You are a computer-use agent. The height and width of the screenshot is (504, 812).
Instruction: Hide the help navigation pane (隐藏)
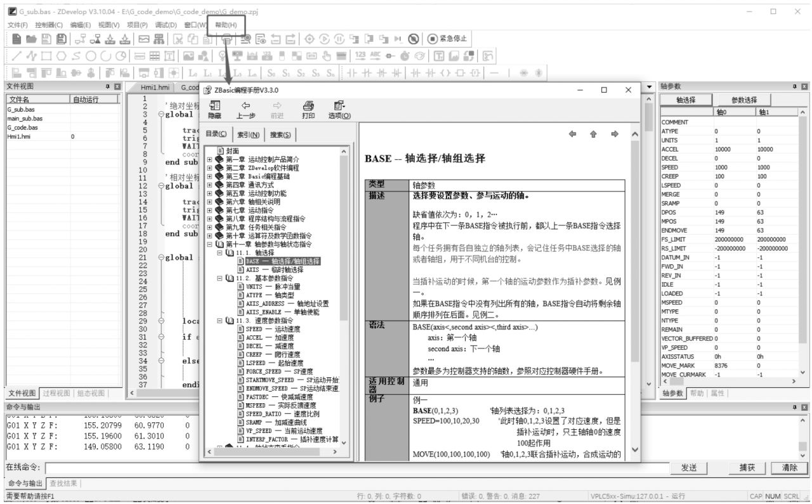[x=214, y=110]
